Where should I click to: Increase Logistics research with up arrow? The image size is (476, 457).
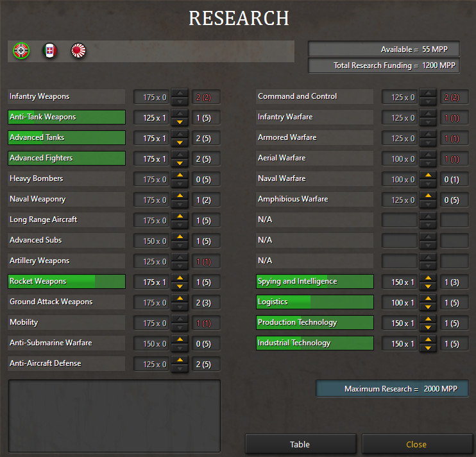click(428, 298)
